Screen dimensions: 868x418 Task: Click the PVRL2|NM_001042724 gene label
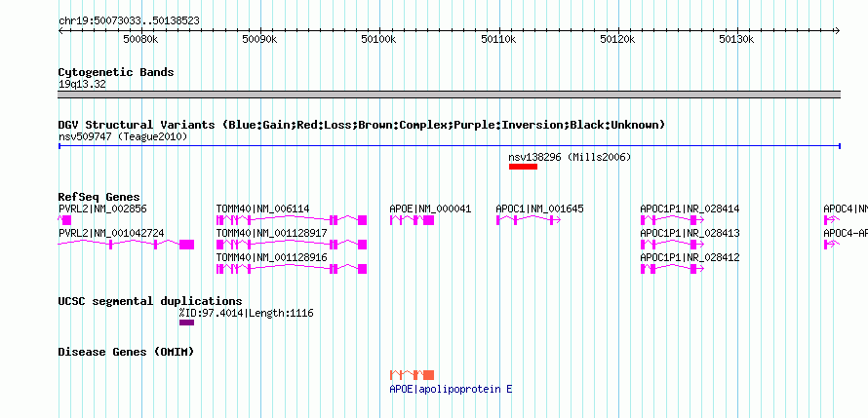111,233
